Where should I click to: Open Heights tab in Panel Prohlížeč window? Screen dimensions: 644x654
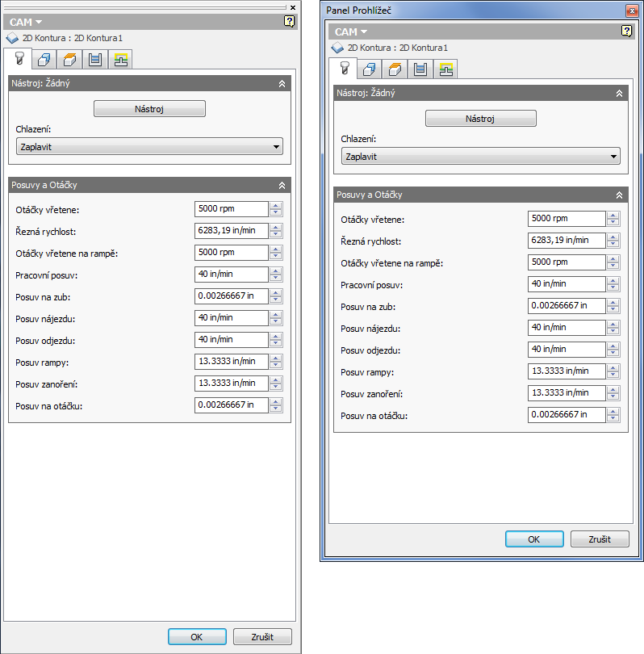tap(395, 69)
